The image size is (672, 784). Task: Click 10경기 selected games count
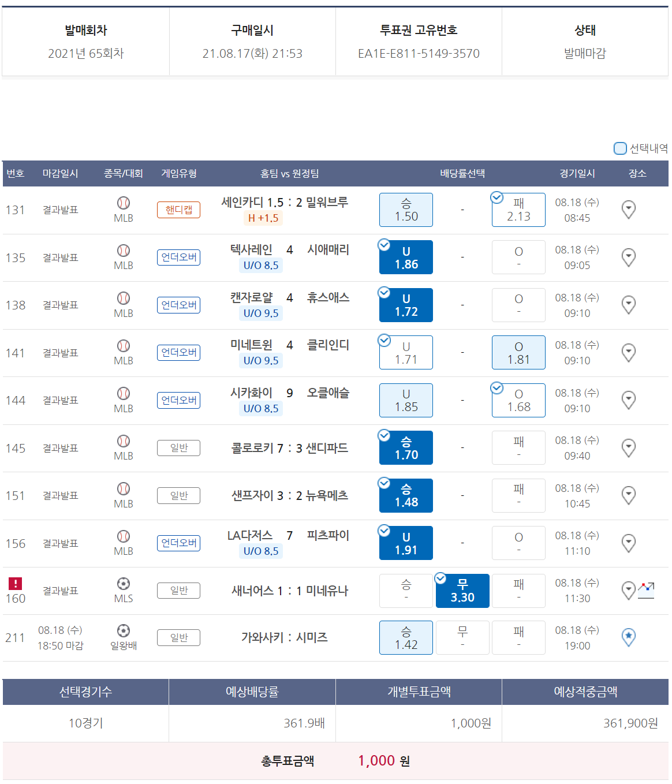pos(85,723)
